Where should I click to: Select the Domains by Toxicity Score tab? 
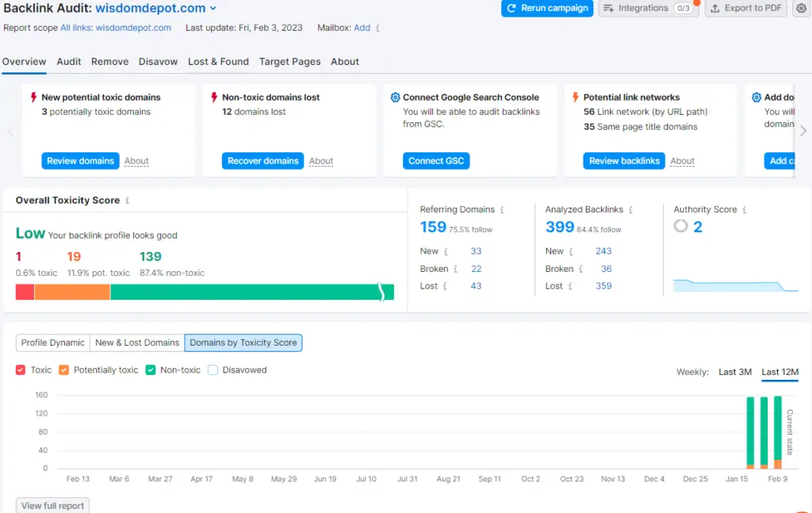(243, 343)
